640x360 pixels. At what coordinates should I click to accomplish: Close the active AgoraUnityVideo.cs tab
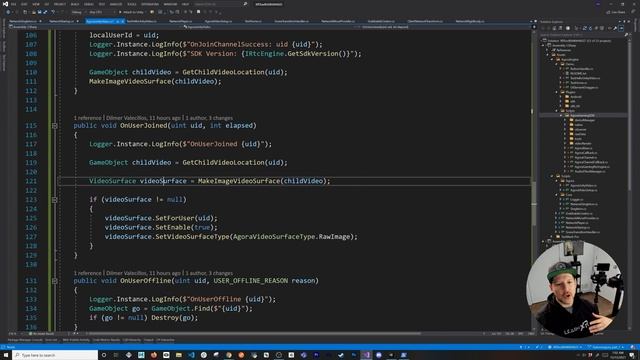[122, 21]
